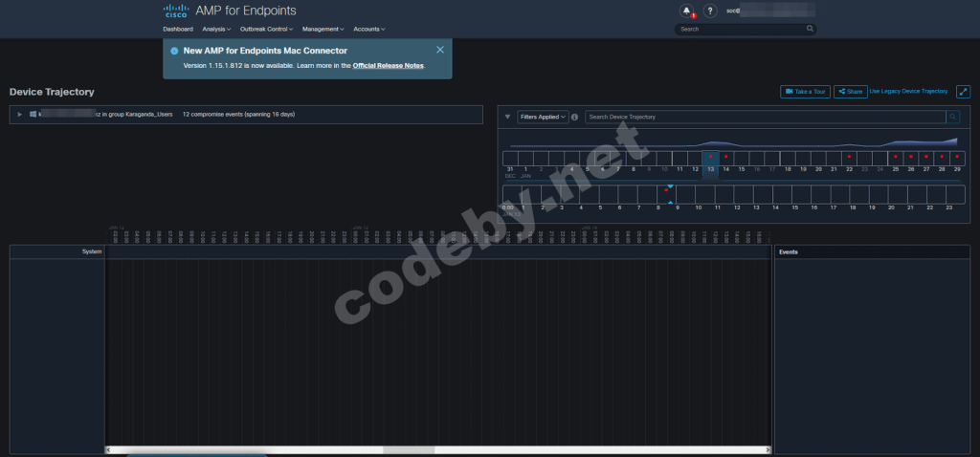Select day 26 on the date timeline
This screenshot has height=457, width=980.
pyautogui.click(x=911, y=158)
